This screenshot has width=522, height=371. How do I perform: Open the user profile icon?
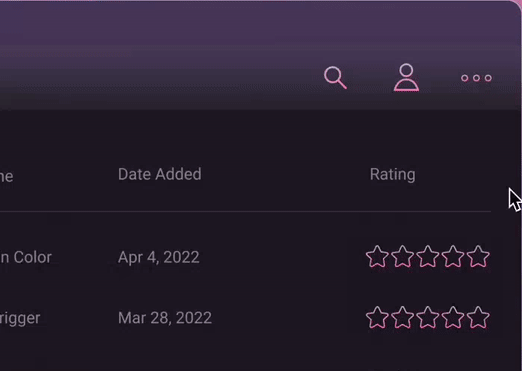tap(406, 77)
